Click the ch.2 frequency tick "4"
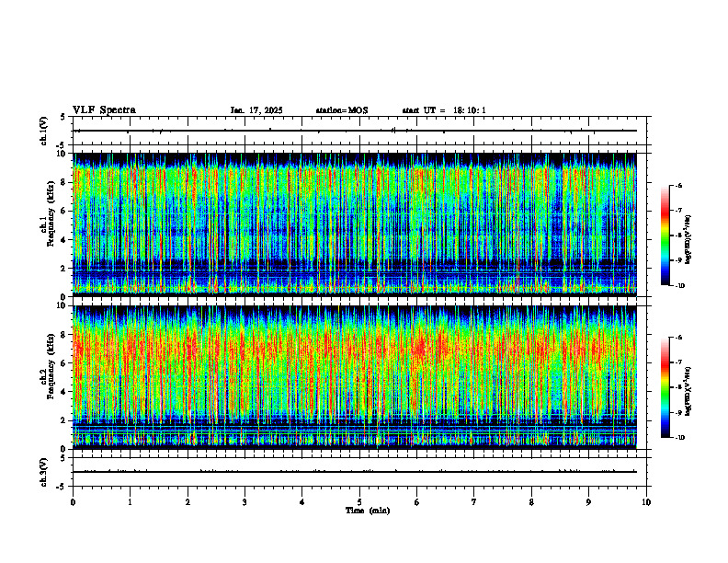 pyautogui.click(x=64, y=393)
